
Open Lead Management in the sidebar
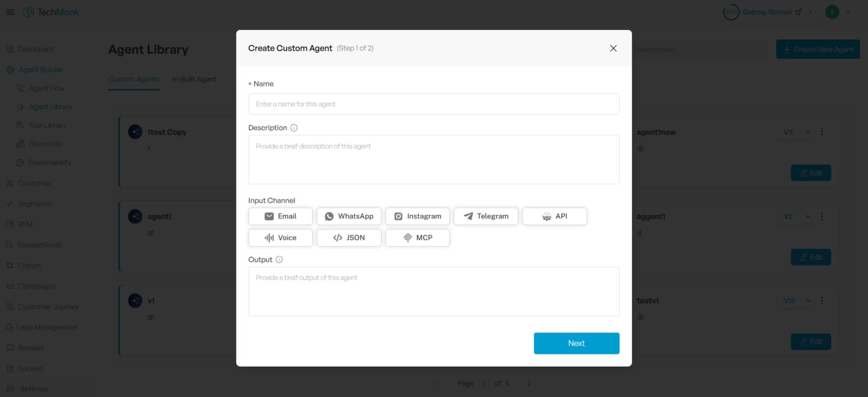[x=42, y=327]
